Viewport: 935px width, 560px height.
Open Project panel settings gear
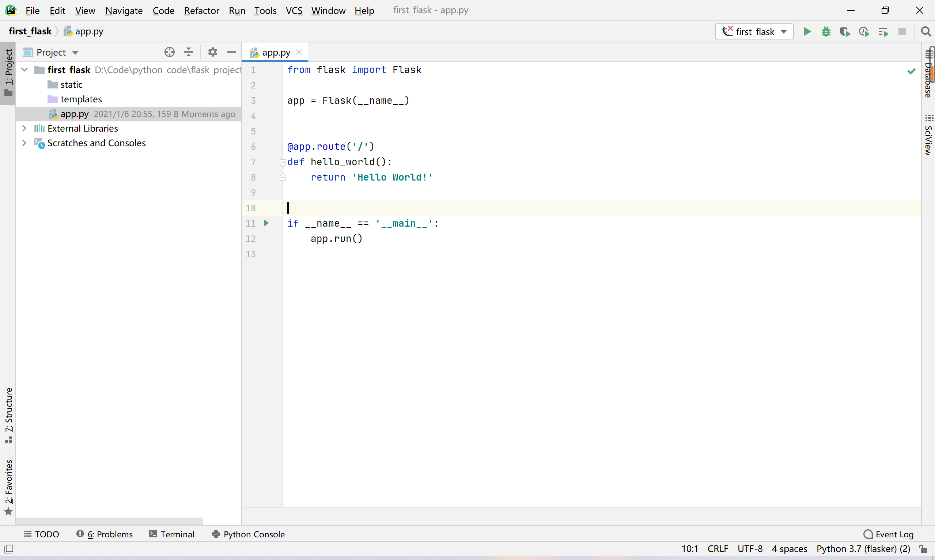click(x=213, y=52)
